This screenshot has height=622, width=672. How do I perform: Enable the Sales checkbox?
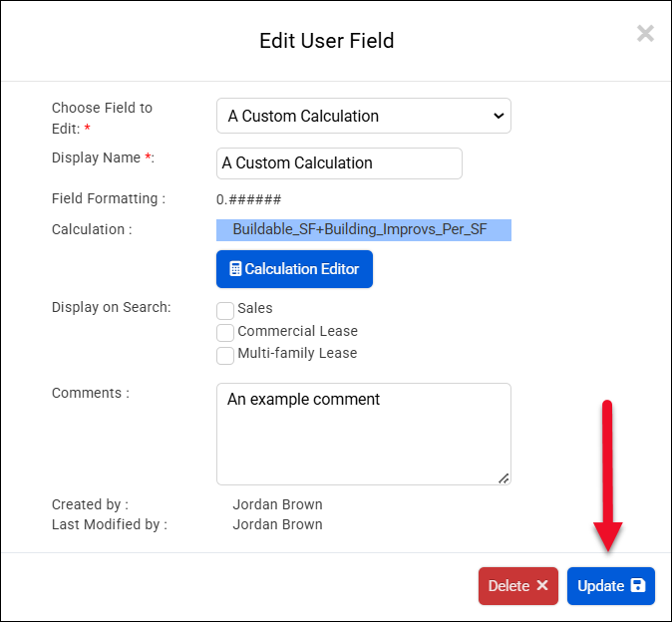pos(225,311)
